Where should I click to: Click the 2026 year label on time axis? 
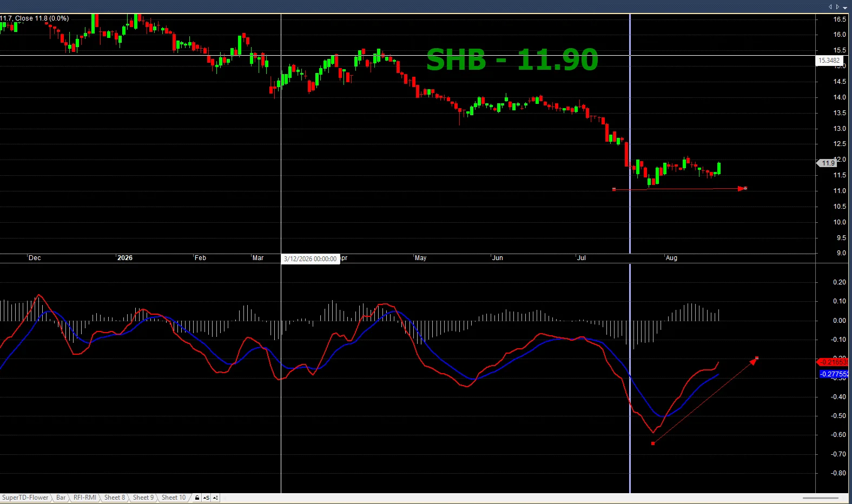(125, 258)
